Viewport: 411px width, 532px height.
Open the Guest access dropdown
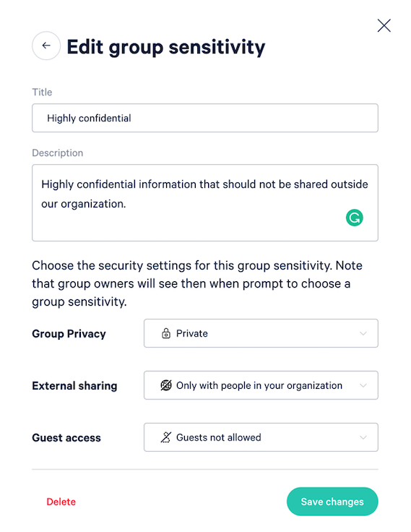261,437
